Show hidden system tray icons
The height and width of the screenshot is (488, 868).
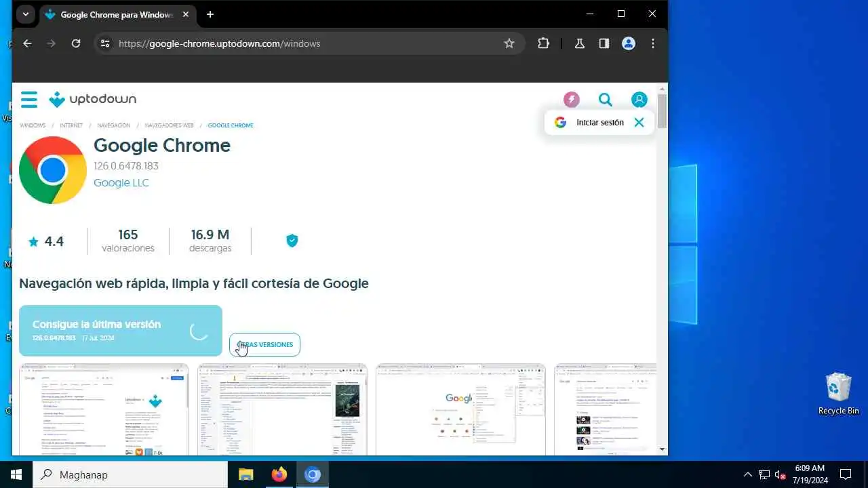click(748, 474)
